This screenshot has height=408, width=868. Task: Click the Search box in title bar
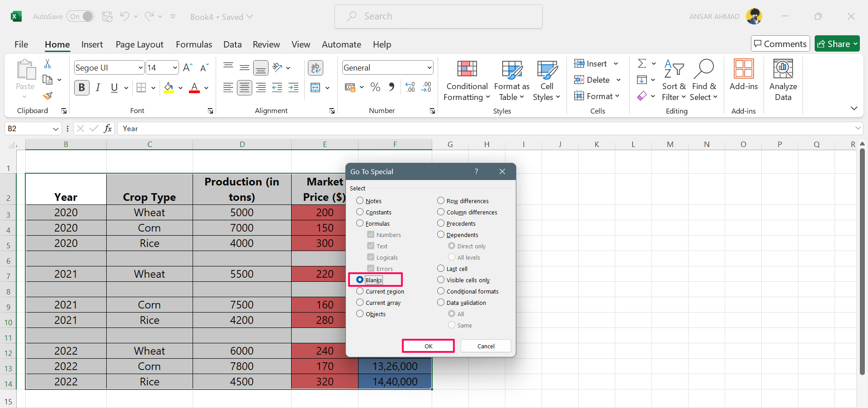(438, 17)
